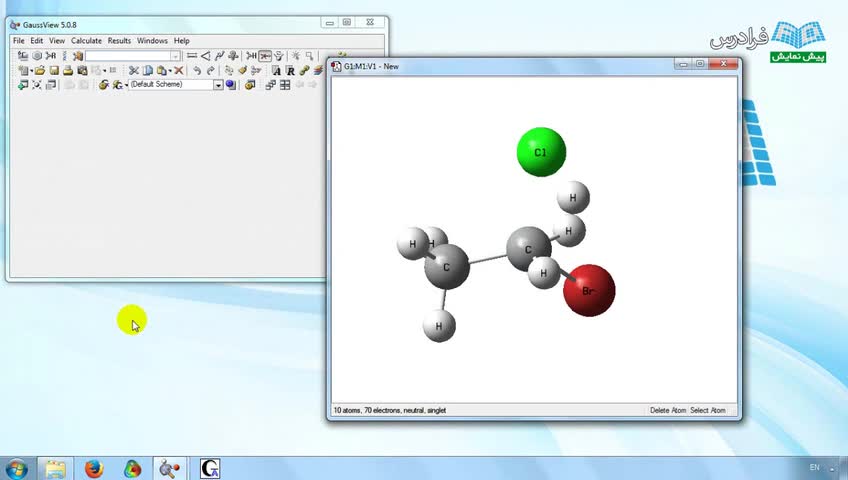This screenshot has width=848, height=480.
Task: Save image with the camera icon
Action: pos(82,70)
